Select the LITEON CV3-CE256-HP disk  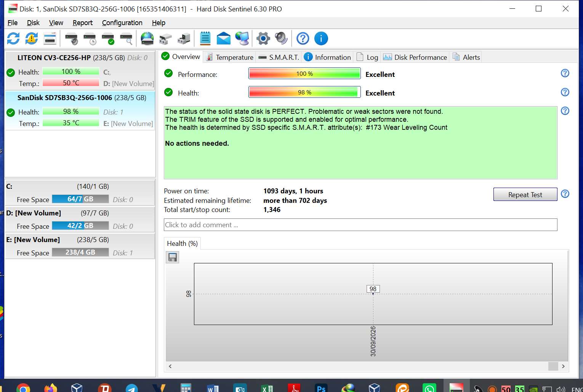click(80, 70)
